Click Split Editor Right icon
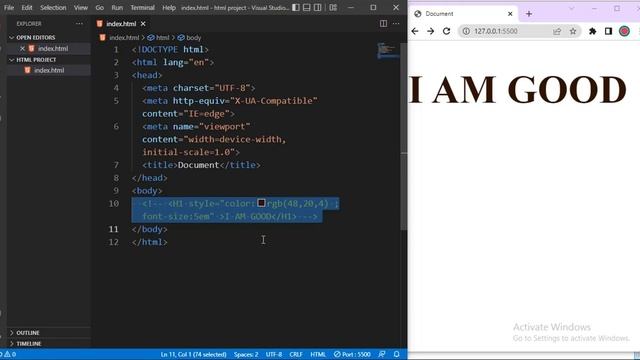This screenshot has height=360, width=640. 383,24
